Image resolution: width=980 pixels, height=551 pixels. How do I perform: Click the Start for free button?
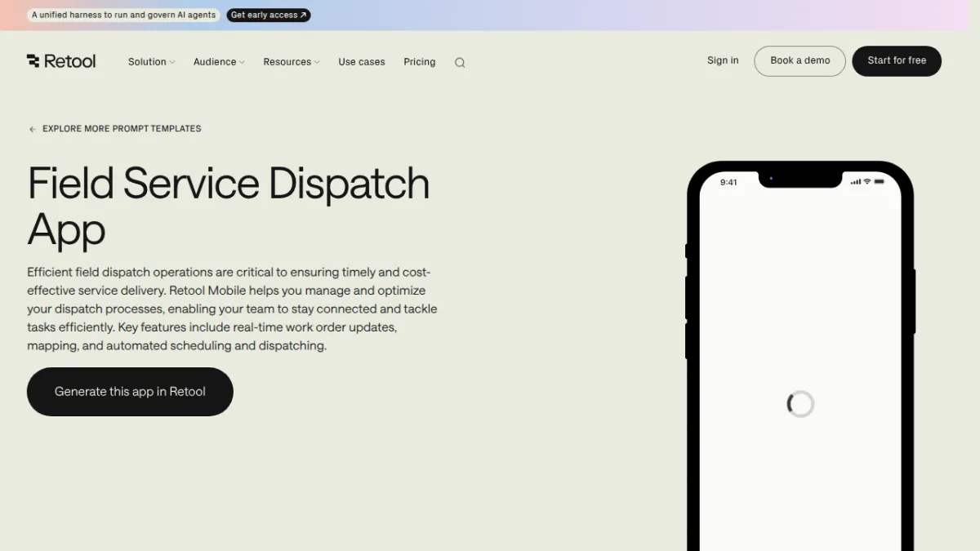point(897,61)
